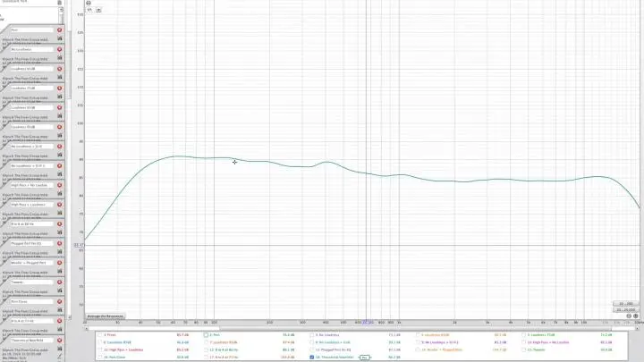Open the graph icon under Port measurement
644x362 pixels.
(60, 38)
